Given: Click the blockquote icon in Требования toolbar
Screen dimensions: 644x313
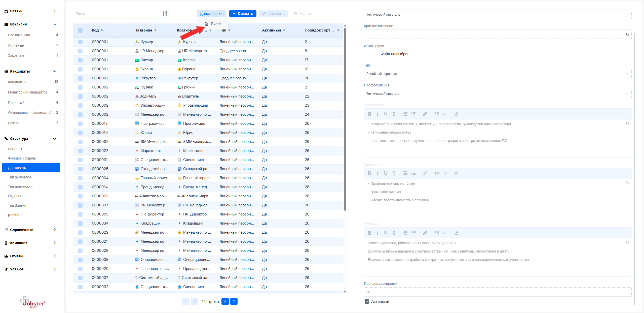Looking at the screenshot, I should point(436,173).
